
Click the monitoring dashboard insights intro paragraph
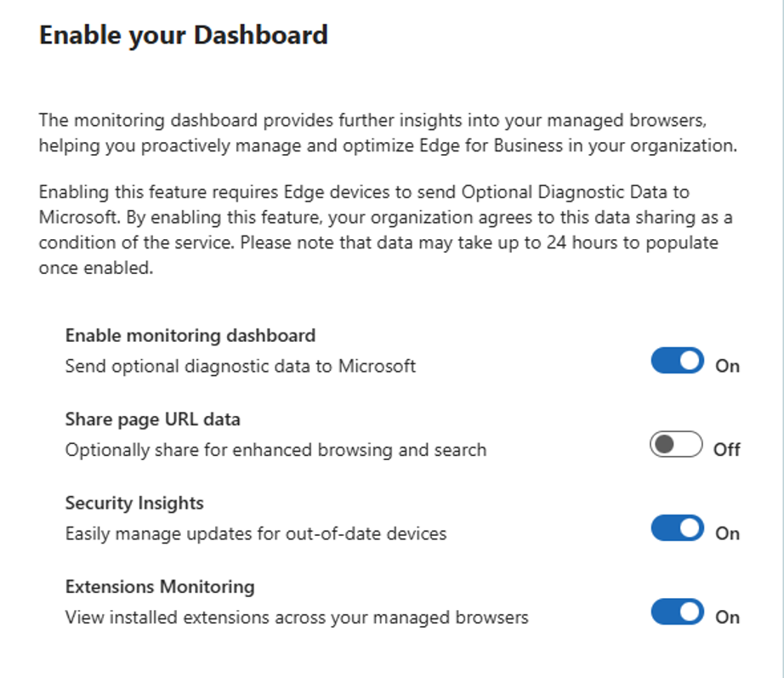pyautogui.click(x=388, y=133)
